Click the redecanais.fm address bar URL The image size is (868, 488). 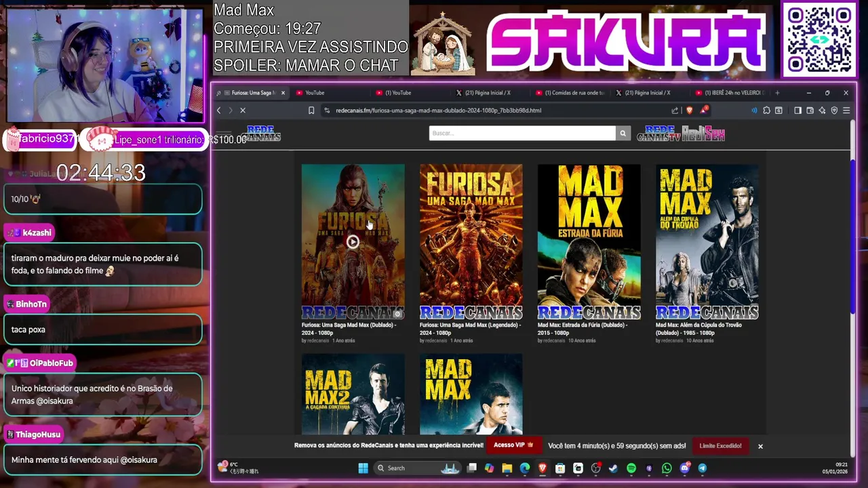tap(438, 110)
